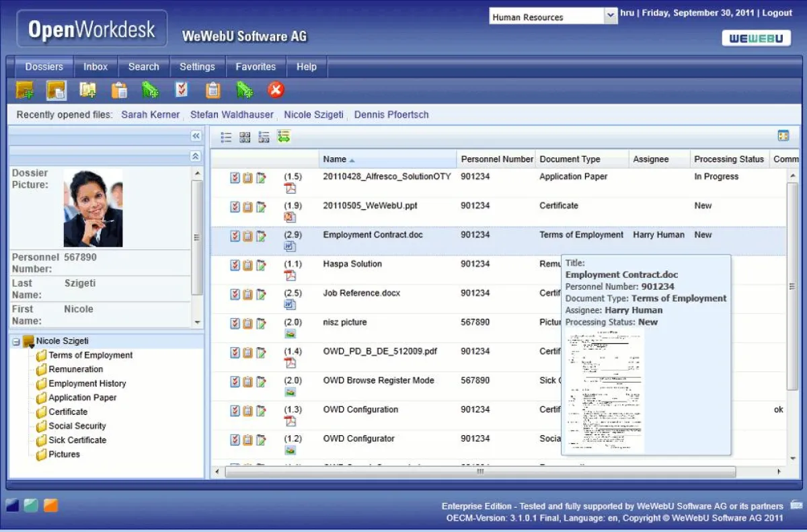807x532 pixels.
Task: Click the Logout link
Action: [777, 12]
